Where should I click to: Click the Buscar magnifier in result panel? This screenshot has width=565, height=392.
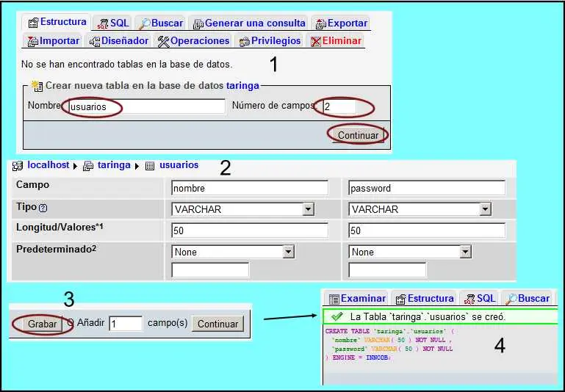[x=511, y=299]
